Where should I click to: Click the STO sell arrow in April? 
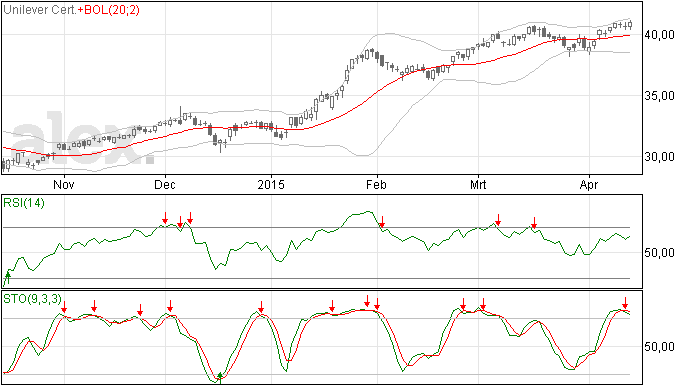[x=625, y=303]
